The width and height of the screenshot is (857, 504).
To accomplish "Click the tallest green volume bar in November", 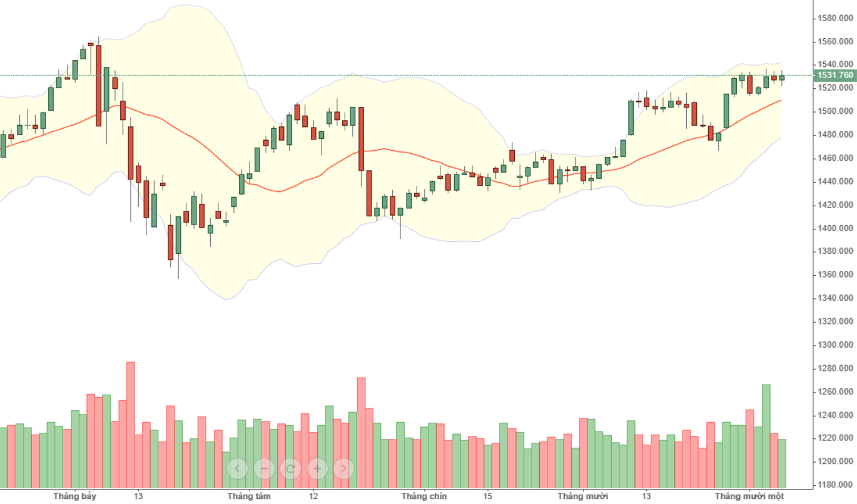I will point(766,436).
